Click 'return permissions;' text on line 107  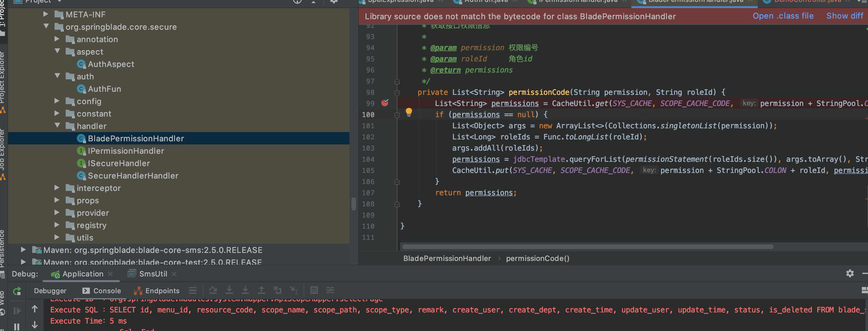pyautogui.click(x=476, y=192)
